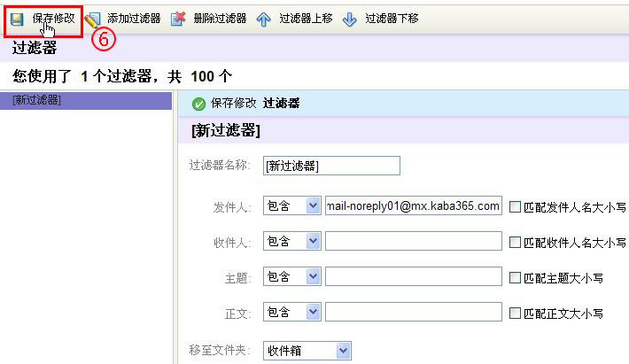
Task: Click the save changes floppy disk icon
Action: click(17, 19)
